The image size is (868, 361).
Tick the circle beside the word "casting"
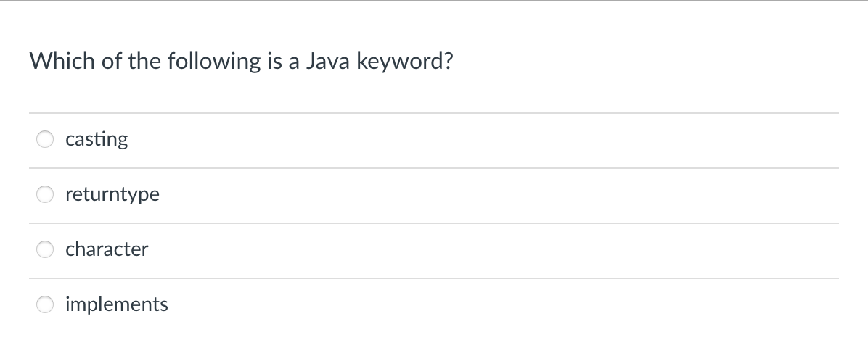[x=46, y=139]
